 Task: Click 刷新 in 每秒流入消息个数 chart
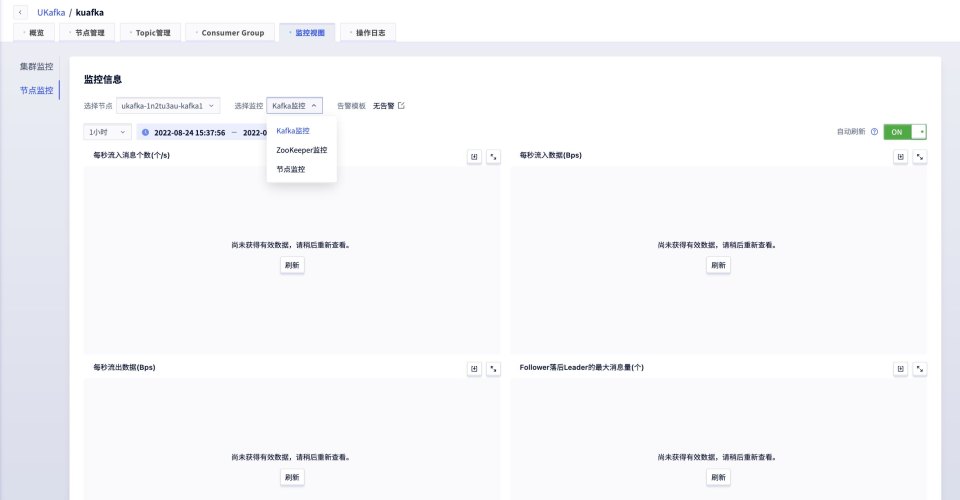(x=292, y=265)
